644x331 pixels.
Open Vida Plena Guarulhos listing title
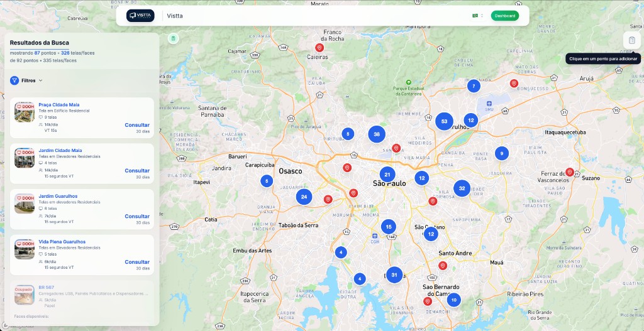pos(62,242)
